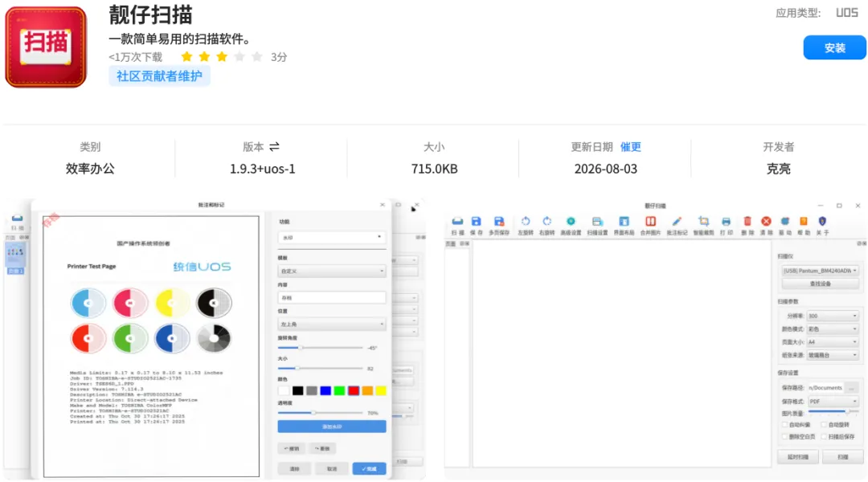Open the 颜色模式 彩色 dropdown
The height and width of the screenshot is (482, 868).
coord(832,329)
